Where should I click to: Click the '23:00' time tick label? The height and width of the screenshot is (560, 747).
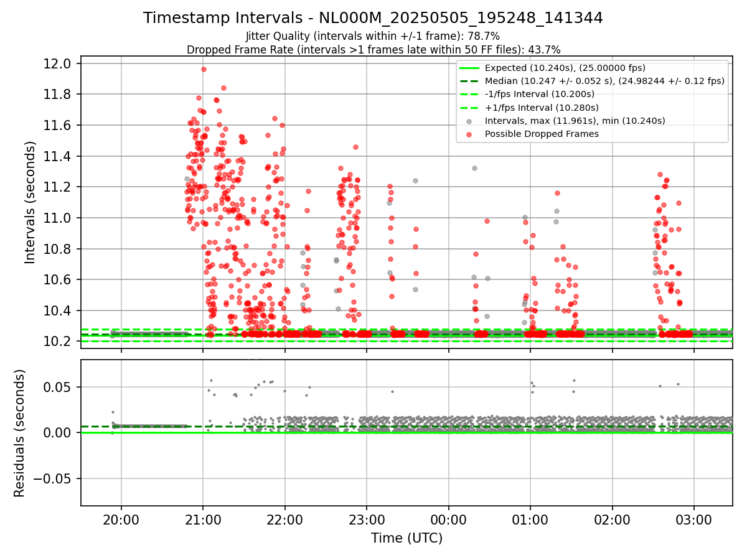(367, 520)
